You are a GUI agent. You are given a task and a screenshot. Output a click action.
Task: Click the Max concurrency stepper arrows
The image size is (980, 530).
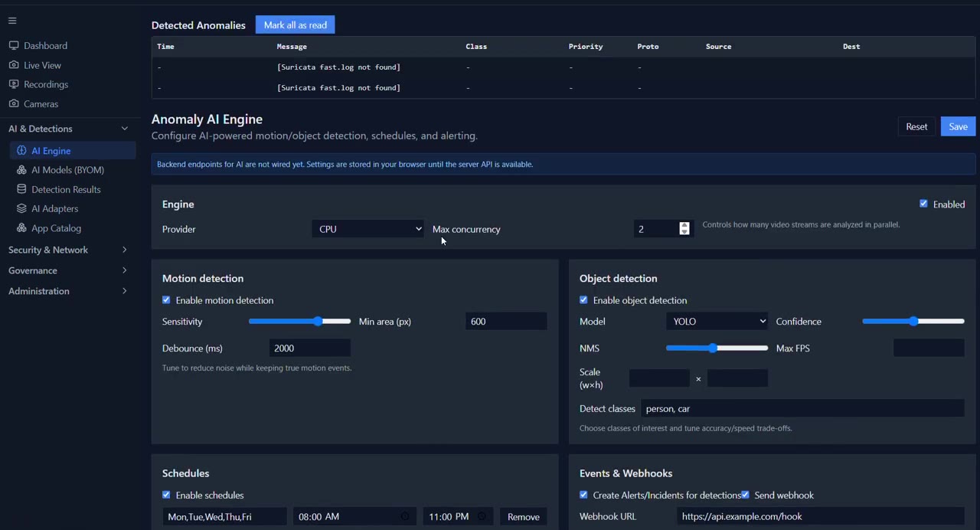tap(684, 229)
